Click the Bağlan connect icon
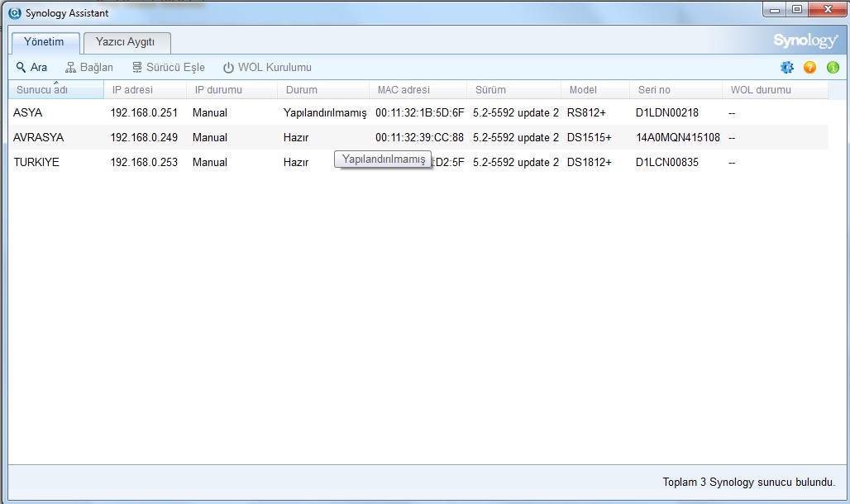 tap(71, 68)
